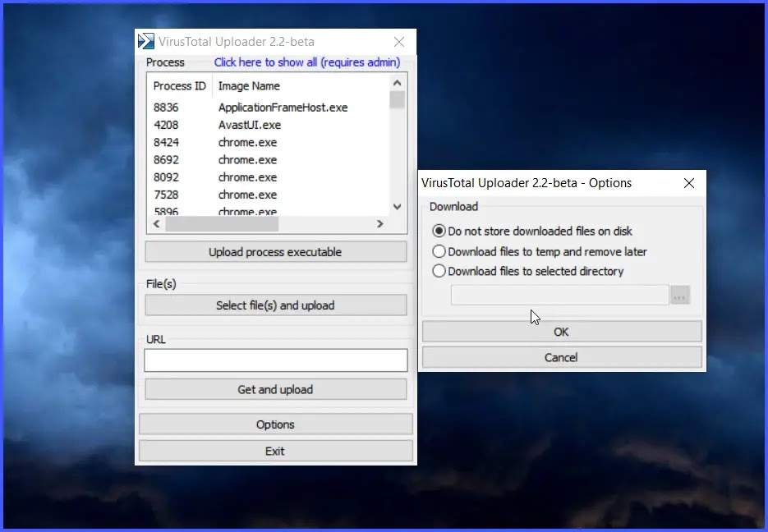The width and height of the screenshot is (768, 532).
Task: Click the Exit button
Action: tap(276, 451)
